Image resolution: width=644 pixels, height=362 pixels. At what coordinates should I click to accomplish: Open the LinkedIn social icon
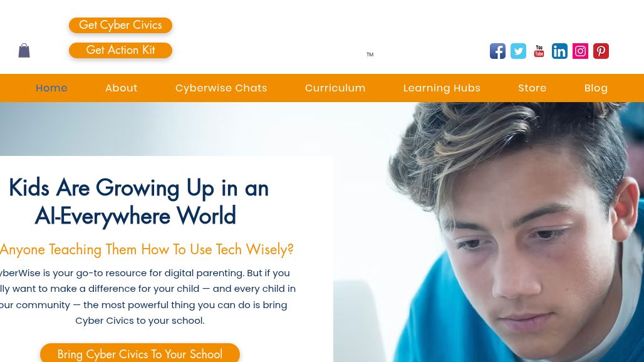point(559,51)
